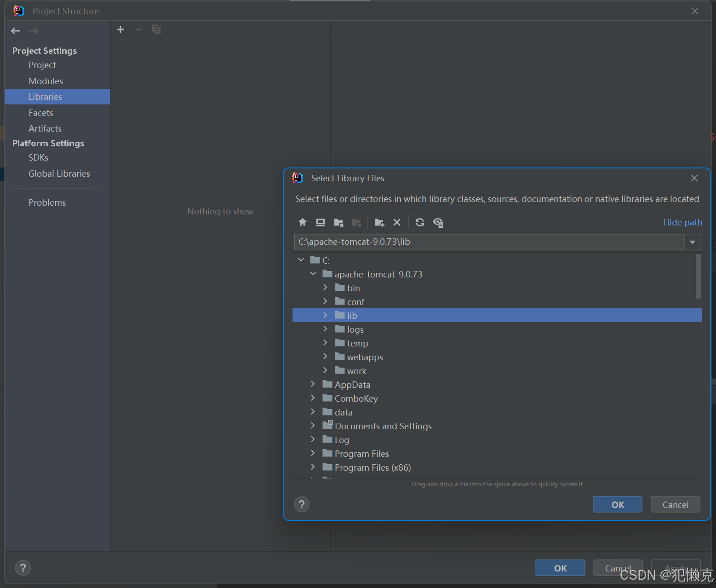
Task: Click the file tree scrollbar
Action: 698,276
